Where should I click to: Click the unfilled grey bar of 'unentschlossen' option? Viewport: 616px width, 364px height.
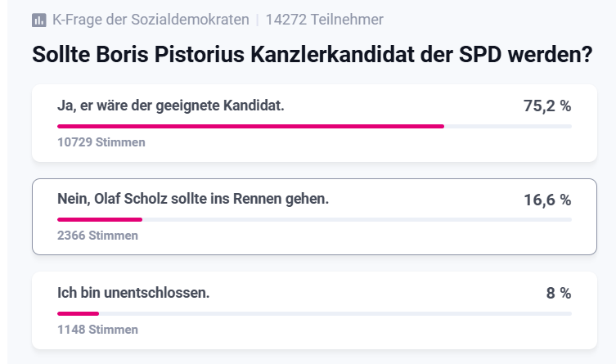click(335, 312)
